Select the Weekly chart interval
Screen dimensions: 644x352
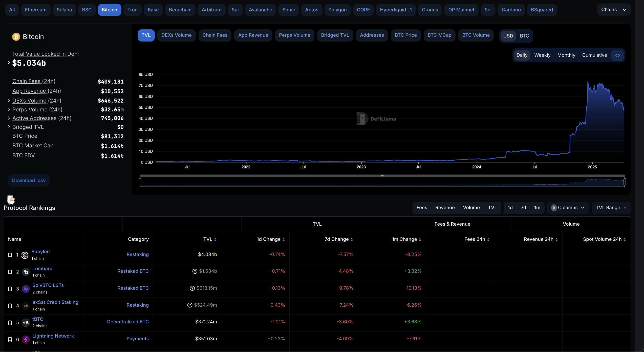[x=542, y=55]
